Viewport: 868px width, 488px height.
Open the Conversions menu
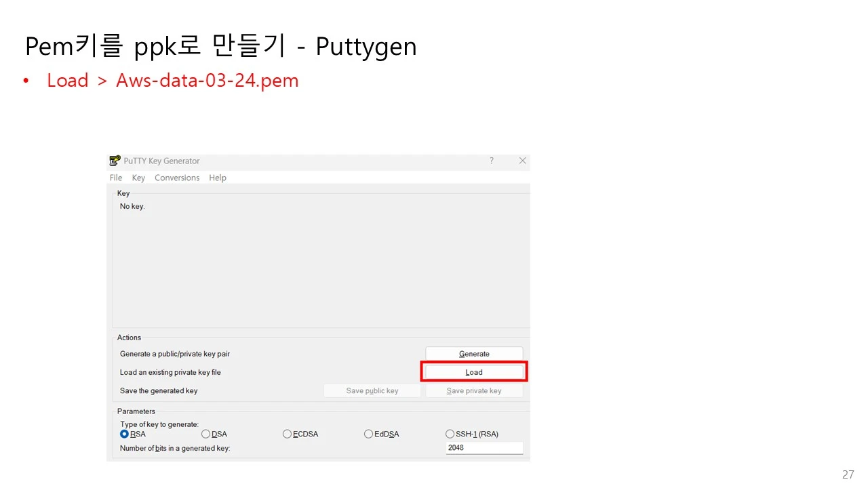click(177, 178)
